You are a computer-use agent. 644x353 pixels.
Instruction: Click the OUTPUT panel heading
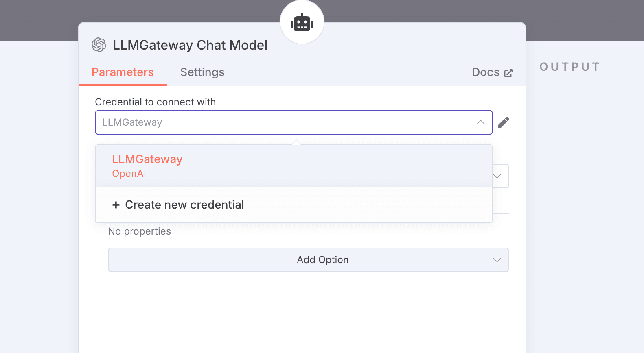570,67
